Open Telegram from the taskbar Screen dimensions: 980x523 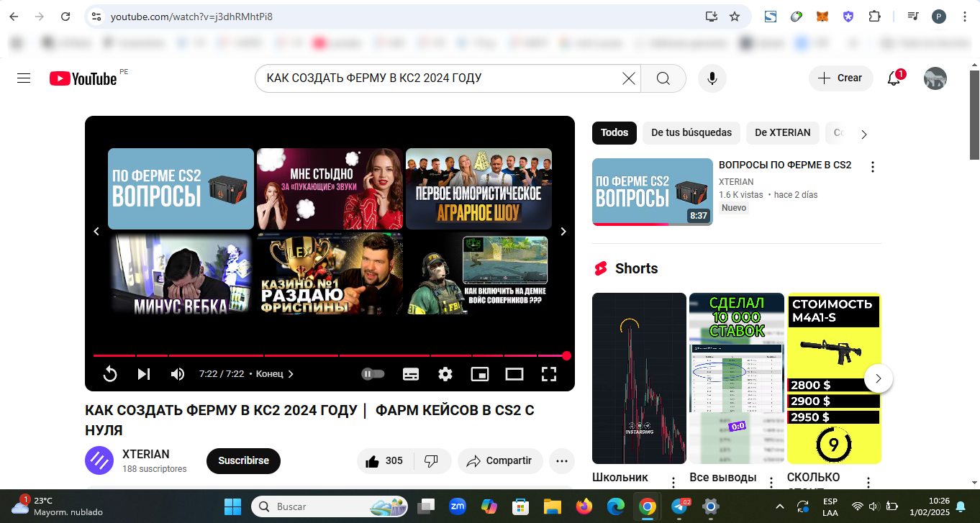[679, 506]
